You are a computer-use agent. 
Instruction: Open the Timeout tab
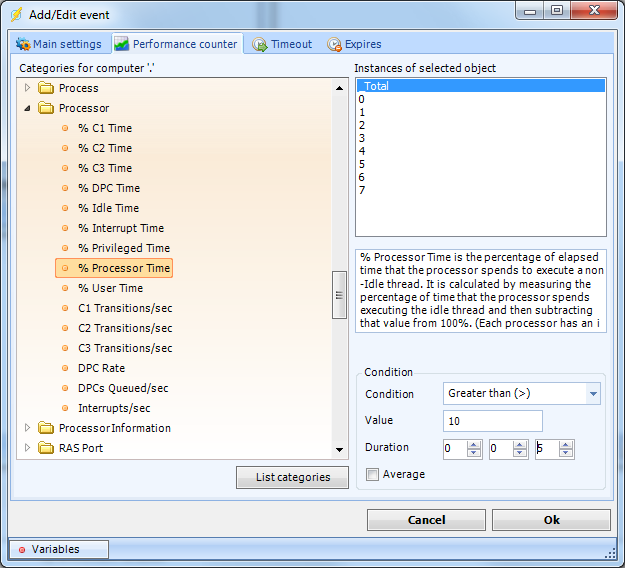click(283, 44)
